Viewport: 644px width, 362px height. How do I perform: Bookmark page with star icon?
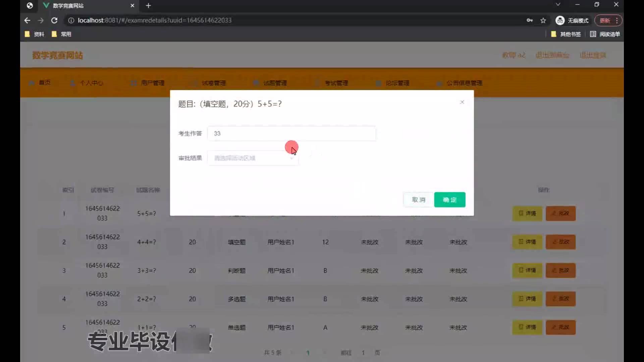543,20
